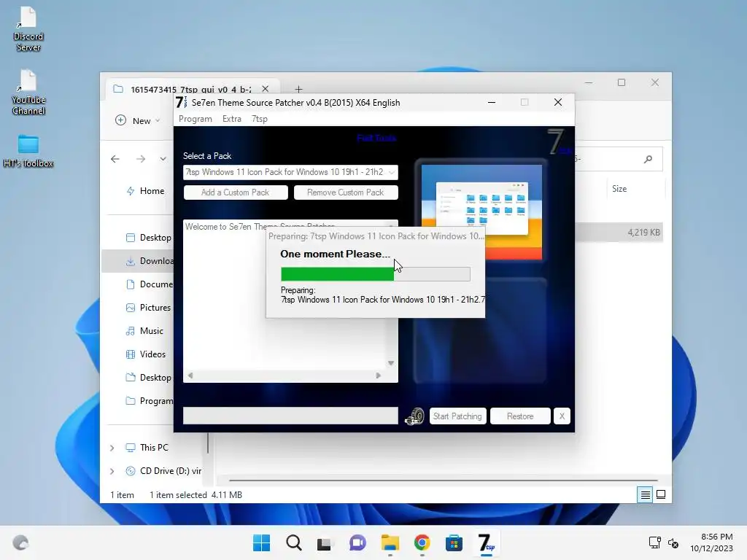Select Documents in Explorer sidebar
Viewport: 747px width, 560px height.
(149, 284)
